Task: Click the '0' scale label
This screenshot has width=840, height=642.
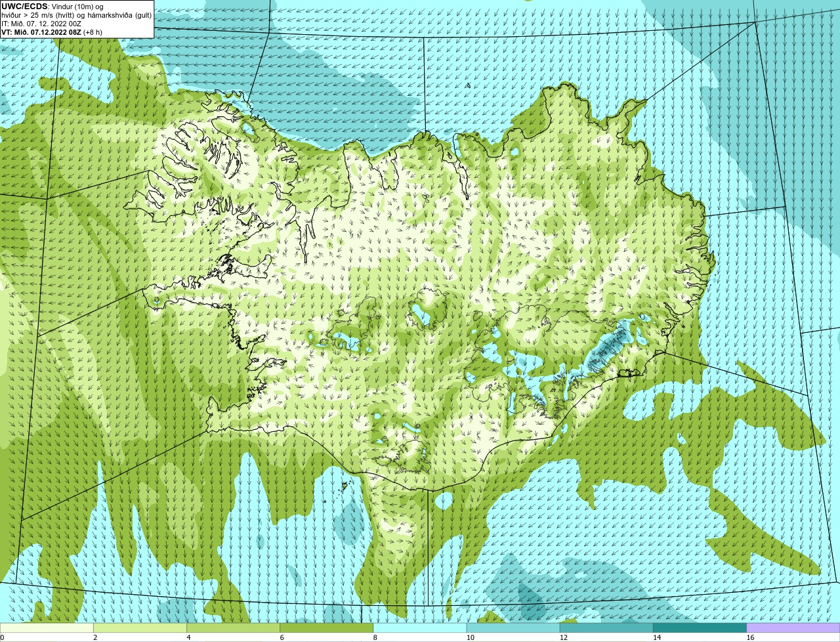Action: click(2, 637)
